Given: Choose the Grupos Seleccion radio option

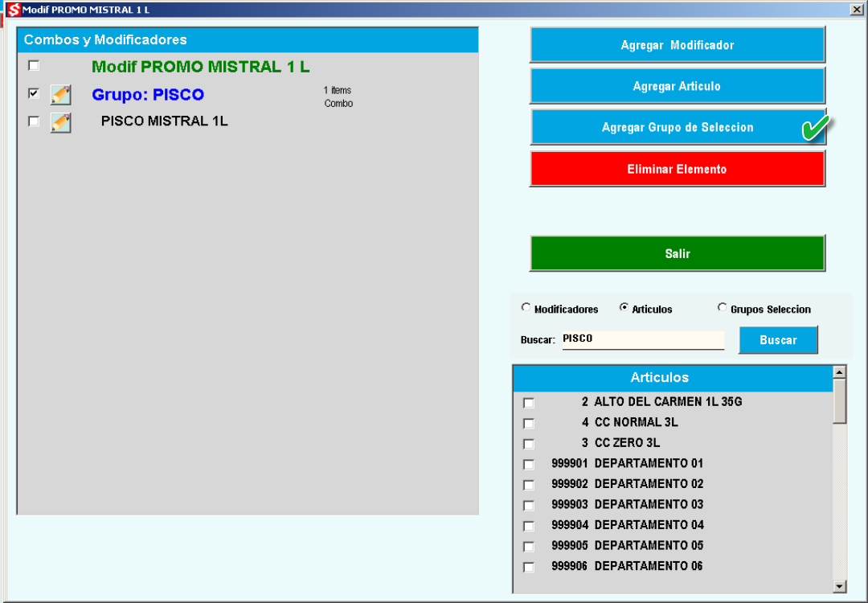Looking at the screenshot, I should pyautogui.click(x=722, y=307).
